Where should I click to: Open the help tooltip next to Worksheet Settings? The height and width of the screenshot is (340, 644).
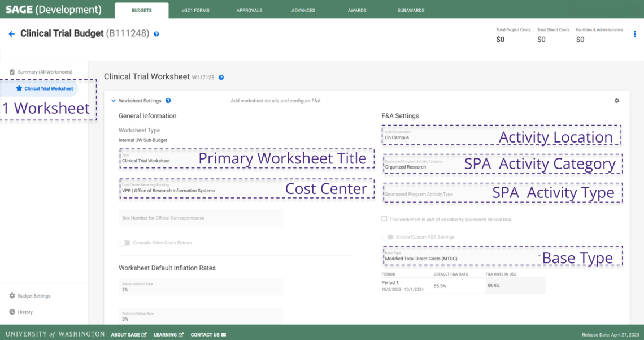coord(168,100)
